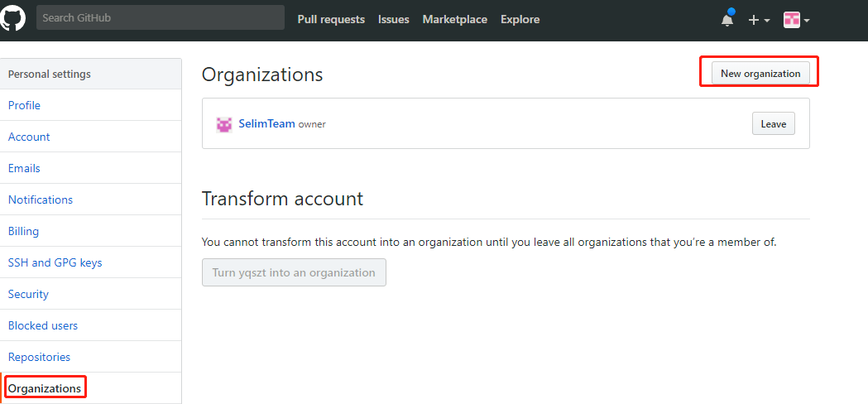Open the notifications bell icon
868x404 pixels.
tap(727, 20)
